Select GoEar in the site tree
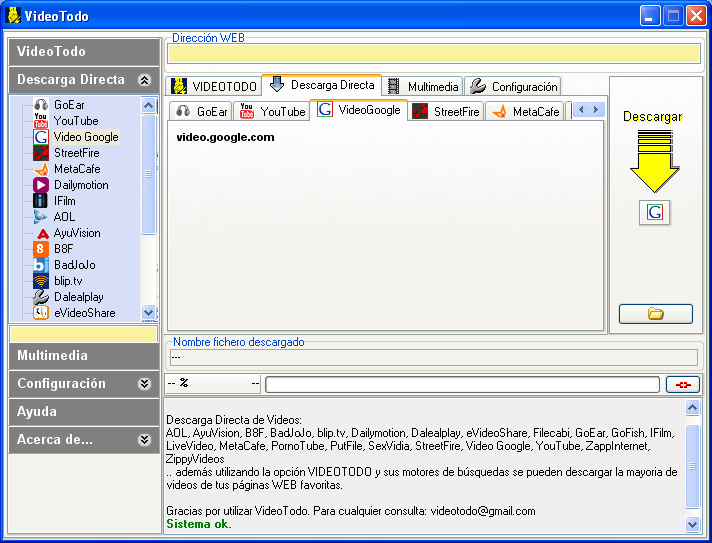The image size is (712, 543). click(69, 105)
